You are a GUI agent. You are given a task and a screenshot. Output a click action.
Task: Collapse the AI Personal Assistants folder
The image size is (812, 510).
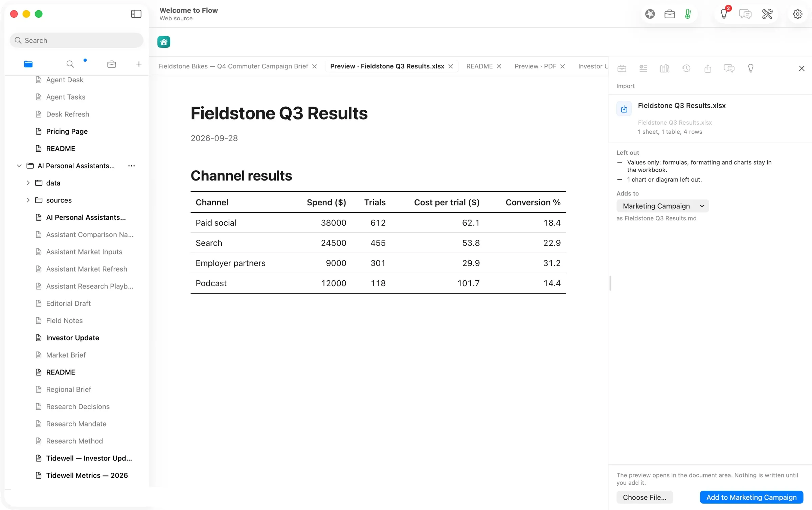19,166
